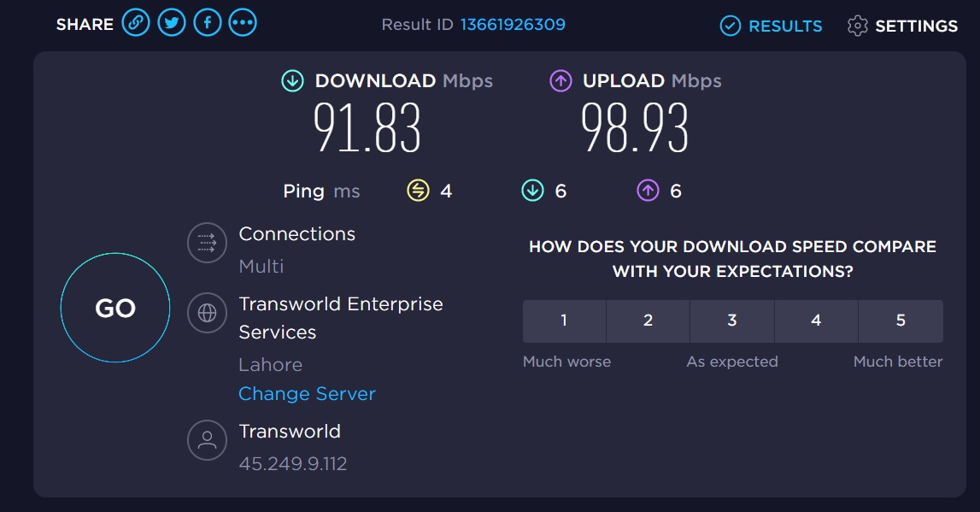Screen dimensions: 980x512
Task: Share result on Facebook
Action: (208, 24)
